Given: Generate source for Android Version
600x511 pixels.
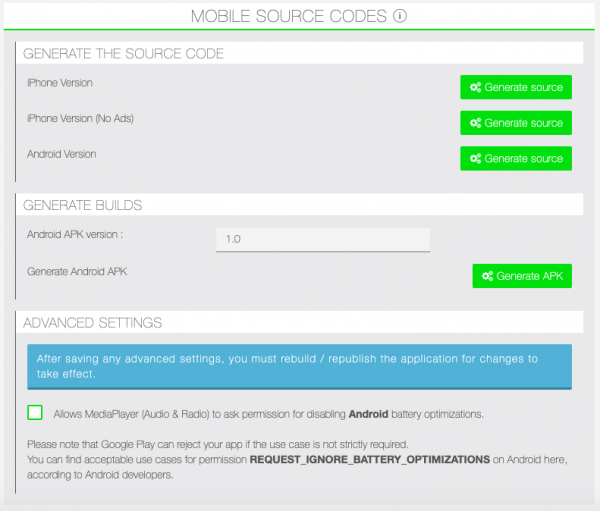Looking at the screenshot, I should click(516, 159).
